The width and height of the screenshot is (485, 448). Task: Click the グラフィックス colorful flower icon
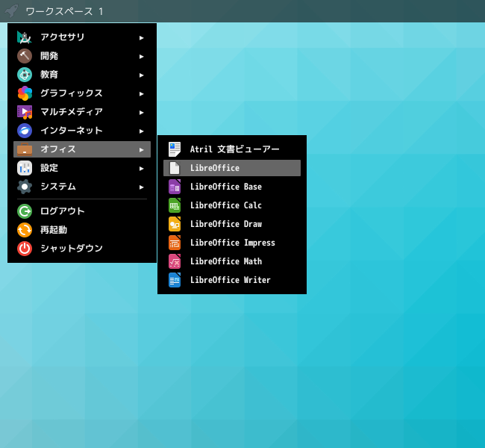click(25, 93)
